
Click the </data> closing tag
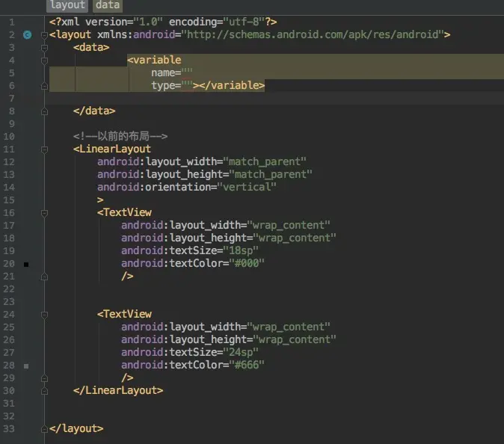click(94, 111)
